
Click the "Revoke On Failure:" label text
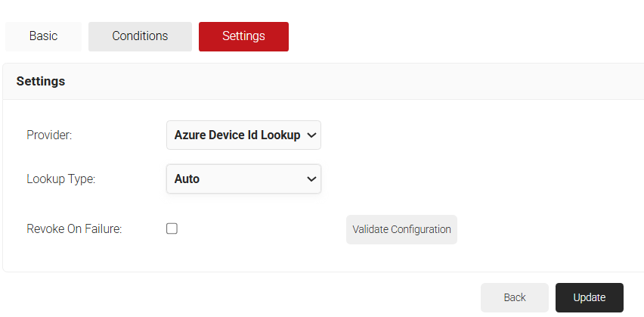click(x=74, y=228)
